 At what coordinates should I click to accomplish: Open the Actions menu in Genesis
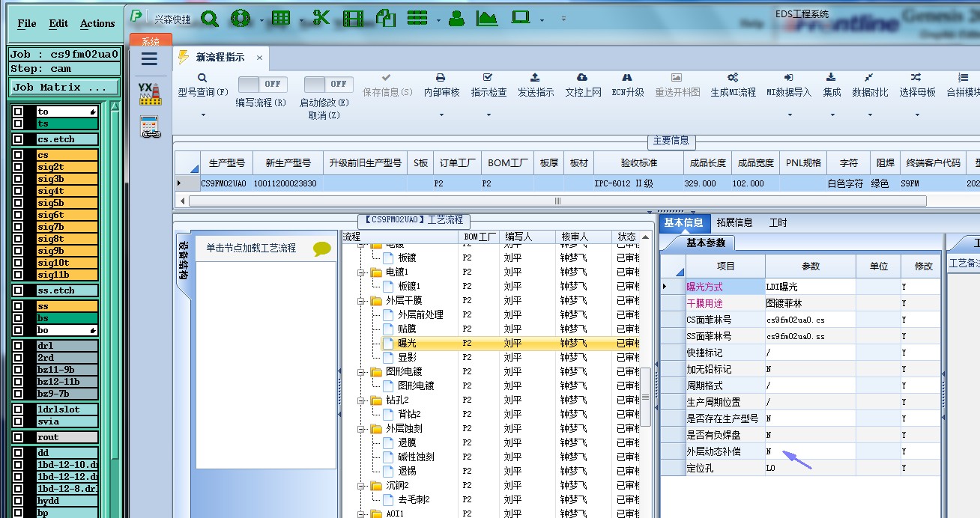click(x=97, y=23)
